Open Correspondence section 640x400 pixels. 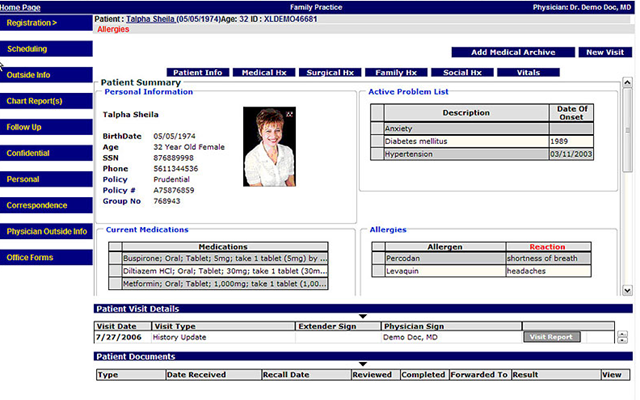tap(46, 206)
